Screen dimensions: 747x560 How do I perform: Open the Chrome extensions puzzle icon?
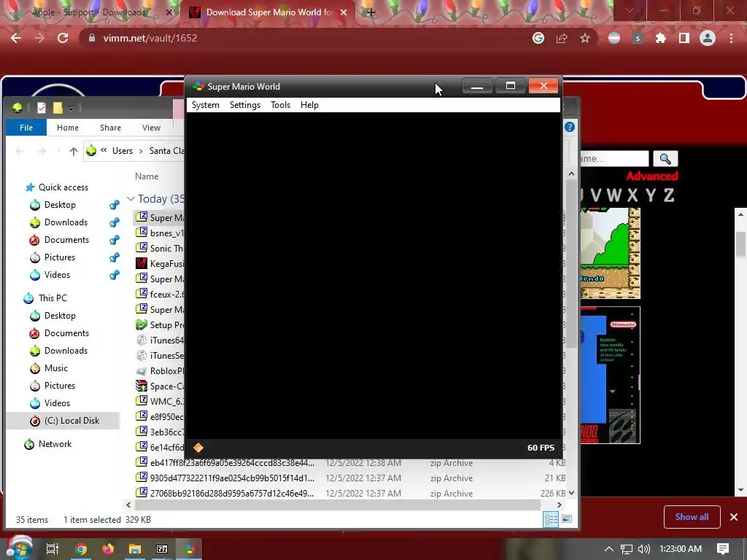point(661,38)
